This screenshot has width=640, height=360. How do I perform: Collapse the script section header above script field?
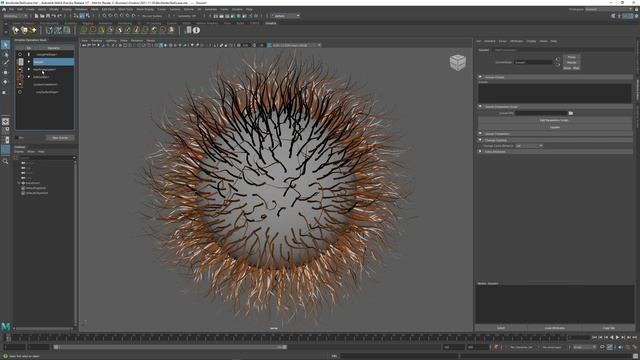[x=555, y=107]
